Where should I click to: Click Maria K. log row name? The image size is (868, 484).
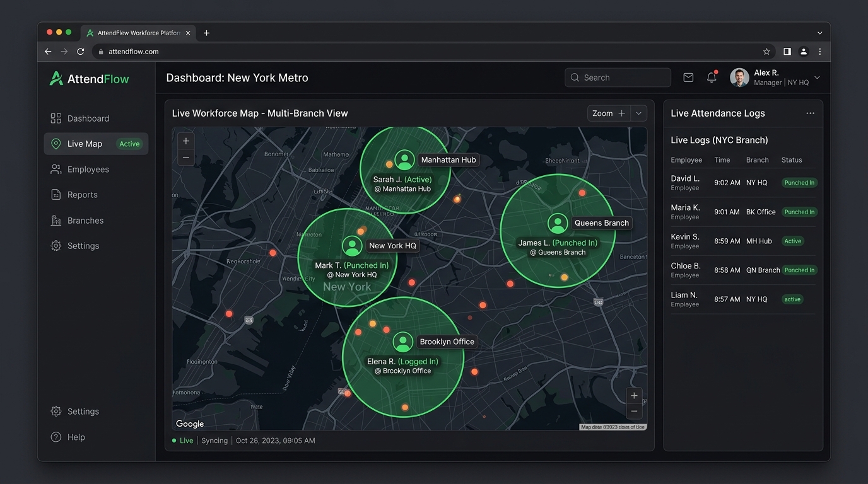tap(685, 207)
